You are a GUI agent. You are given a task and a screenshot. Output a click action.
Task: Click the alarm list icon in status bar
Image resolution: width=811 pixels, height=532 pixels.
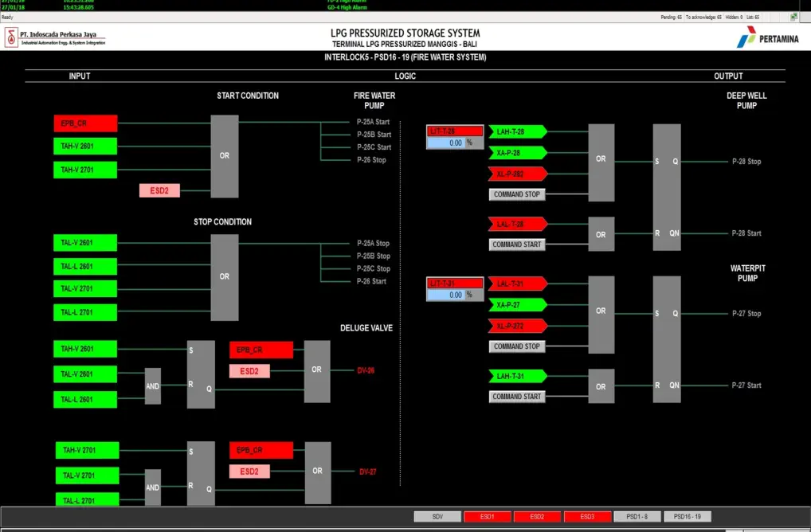(793, 17)
